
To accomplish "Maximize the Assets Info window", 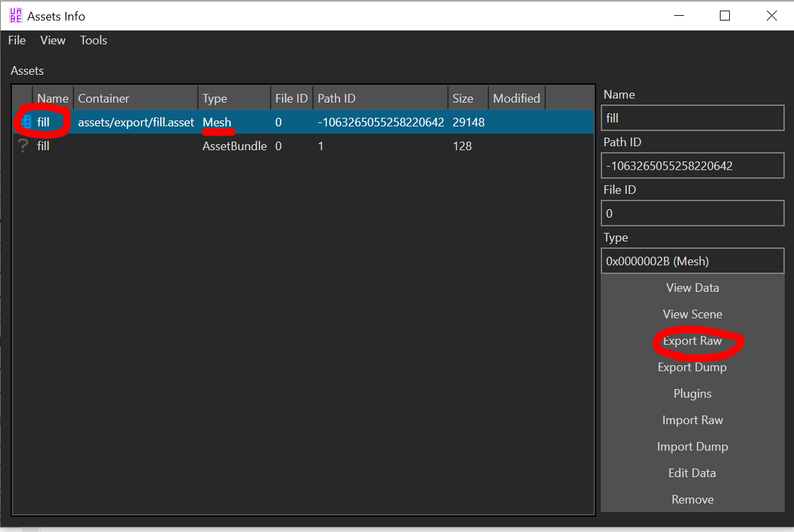I will (725, 16).
